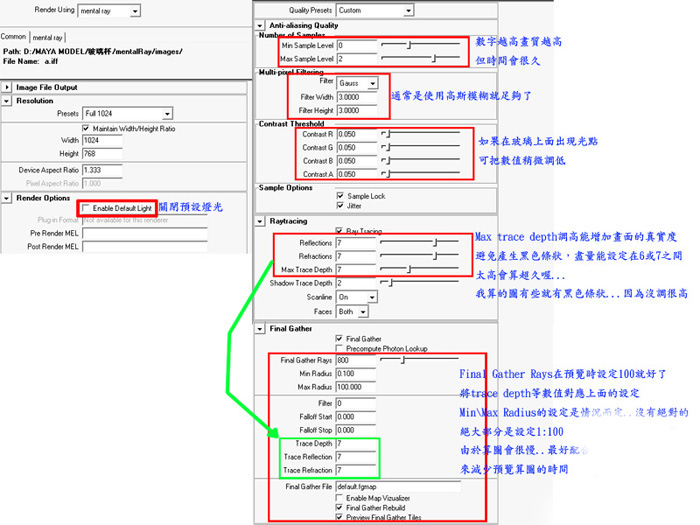This screenshot has height=525, width=700.
Task: Collapse the Resolution section
Action: pyautogui.click(x=7, y=101)
